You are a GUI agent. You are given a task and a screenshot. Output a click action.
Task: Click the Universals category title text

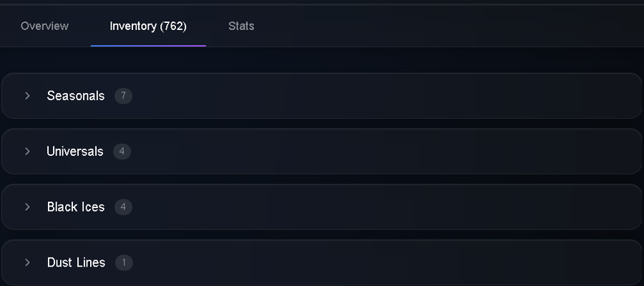pyautogui.click(x=74, y=152)
